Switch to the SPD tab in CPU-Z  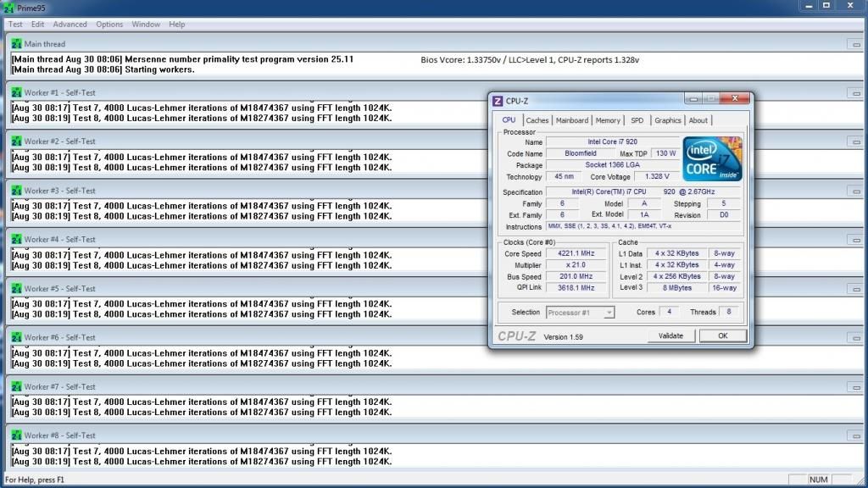click(637, 120)
